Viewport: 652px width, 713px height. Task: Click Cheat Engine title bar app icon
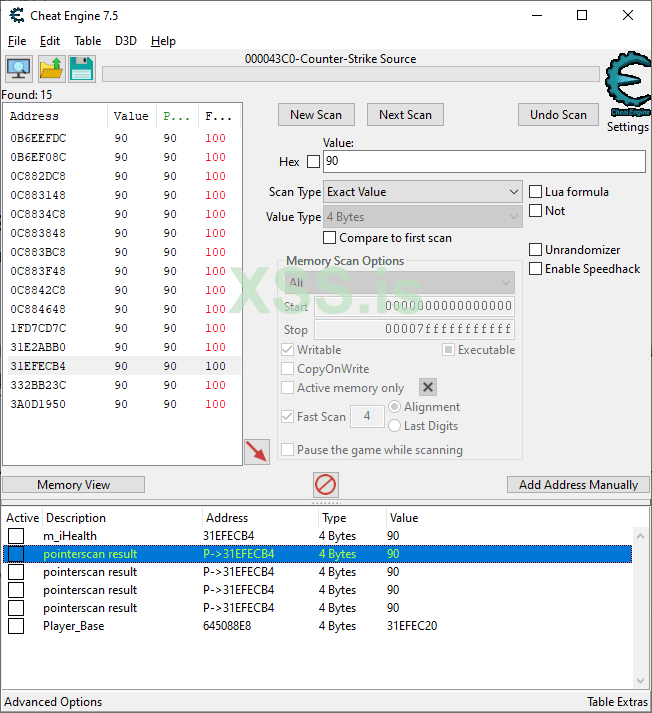coord(17,16)
